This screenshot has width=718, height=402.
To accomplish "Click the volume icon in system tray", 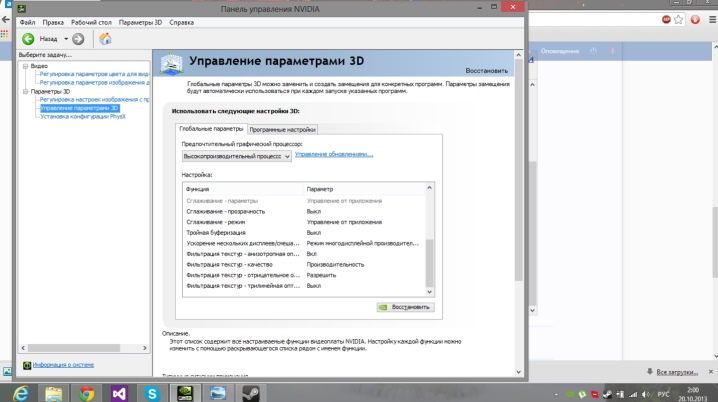I will 646,394.
